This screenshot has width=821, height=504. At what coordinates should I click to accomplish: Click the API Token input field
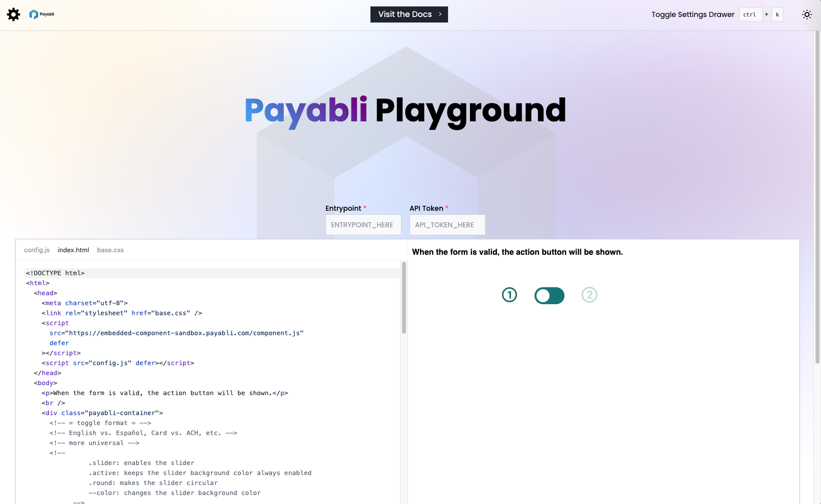click(x=446, y=225)
